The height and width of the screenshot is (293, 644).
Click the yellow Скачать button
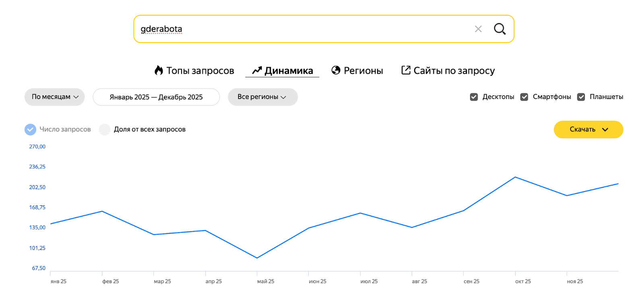tap(582, 130)
